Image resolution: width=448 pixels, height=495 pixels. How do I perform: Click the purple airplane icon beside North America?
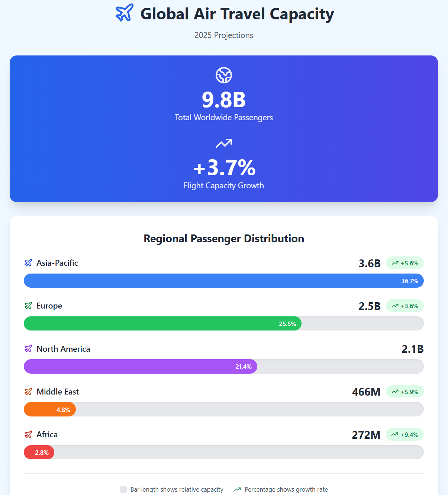[28, 349]
